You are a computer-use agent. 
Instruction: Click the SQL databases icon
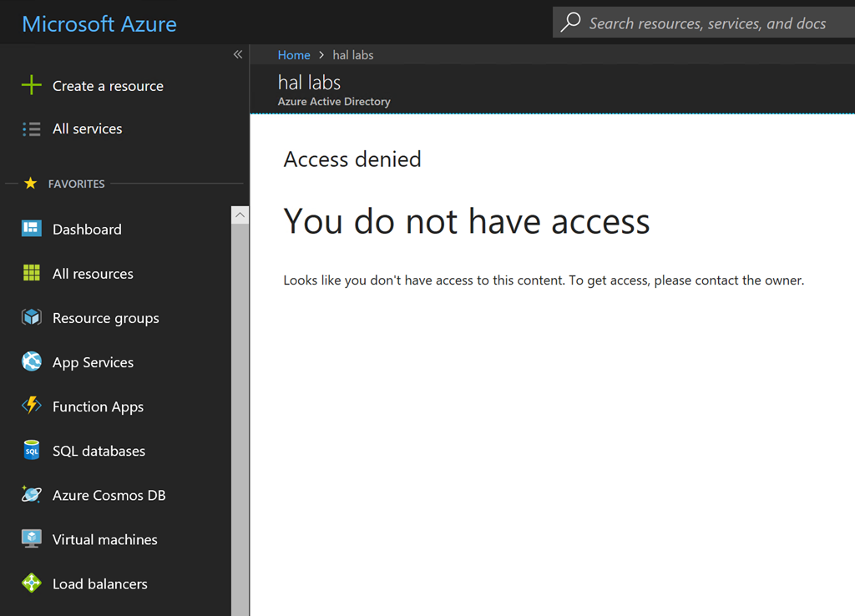pos(31,451)
